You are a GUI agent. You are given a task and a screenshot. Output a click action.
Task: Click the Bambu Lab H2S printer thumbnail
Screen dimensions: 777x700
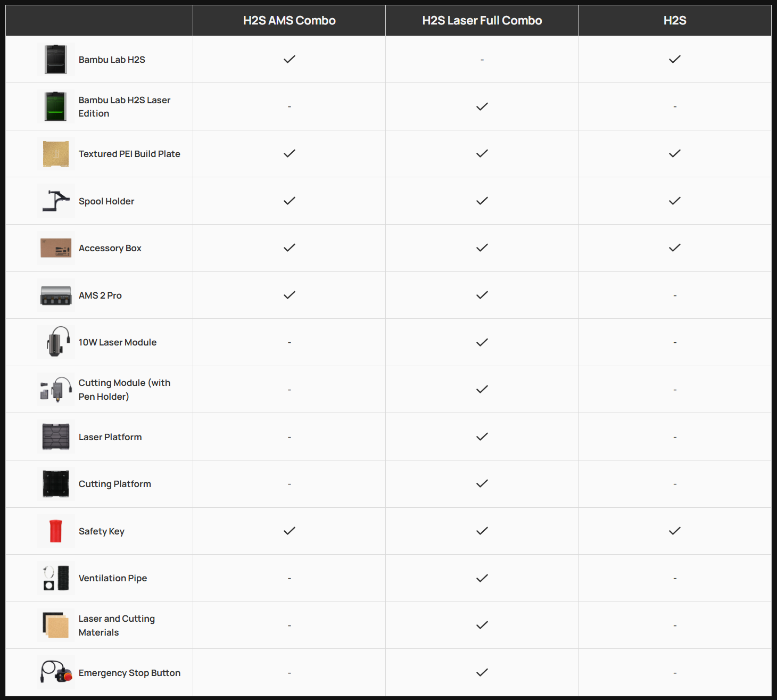[x=56, y=60]
